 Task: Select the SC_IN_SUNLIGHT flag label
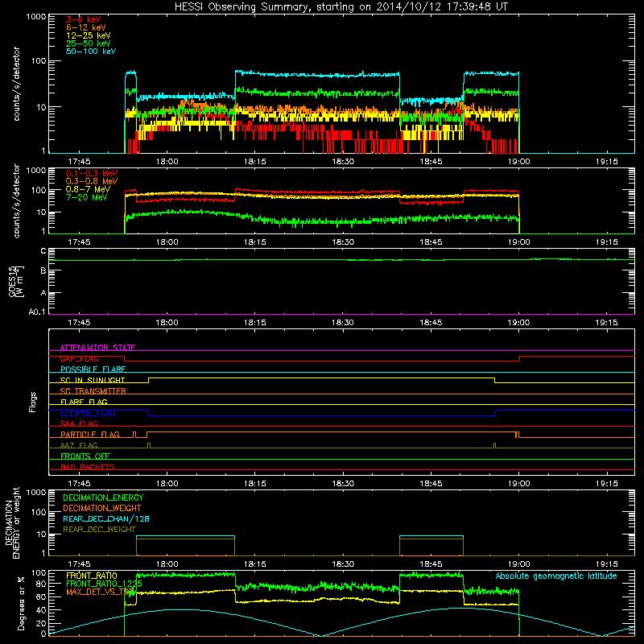(93, 380)
